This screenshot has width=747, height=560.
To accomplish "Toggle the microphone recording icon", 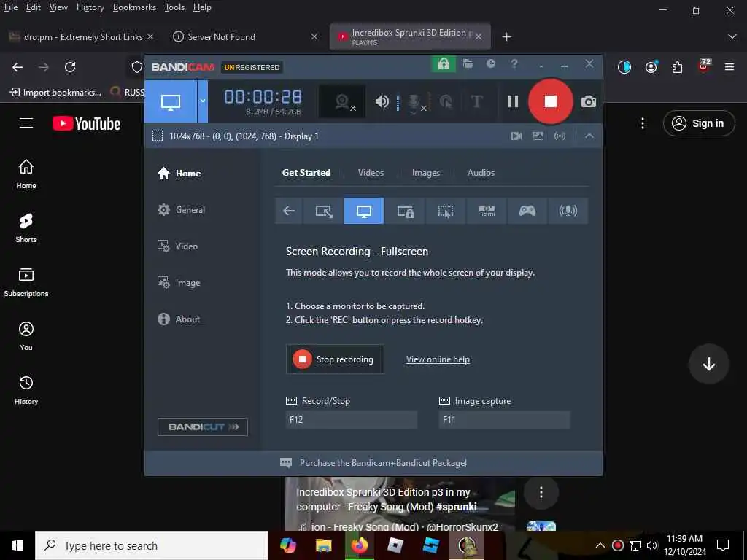I will point(415,102).
